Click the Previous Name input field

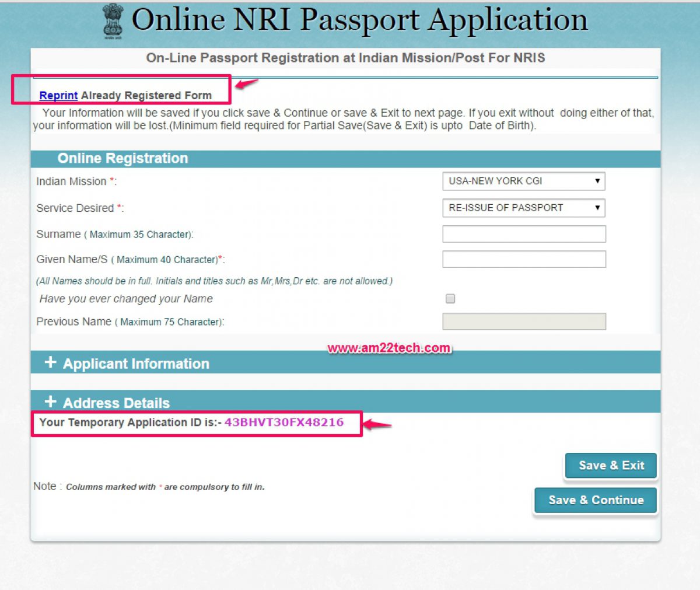click(x=524, y=322)
